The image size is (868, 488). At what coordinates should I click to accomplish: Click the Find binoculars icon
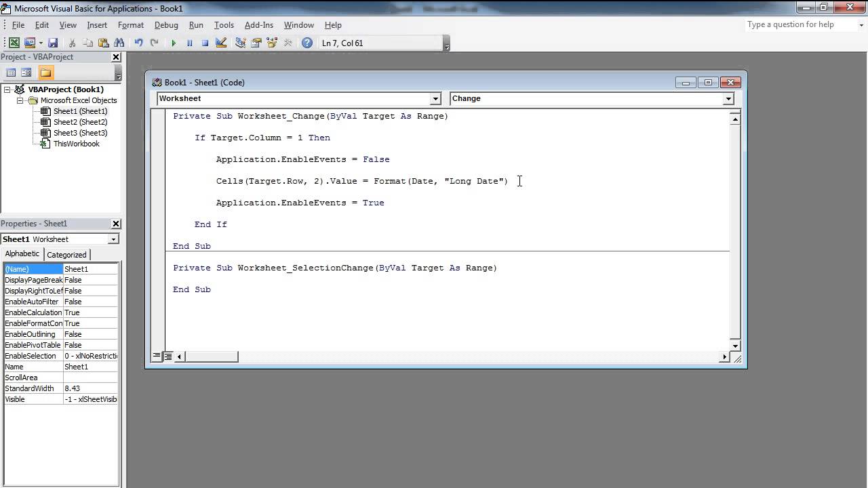(x=119, y=43)
